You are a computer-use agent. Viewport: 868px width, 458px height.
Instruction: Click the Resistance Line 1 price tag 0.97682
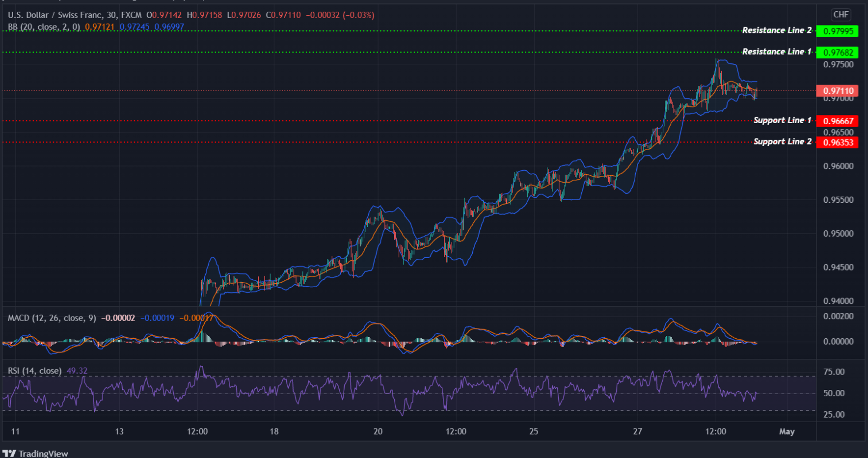(x=838, y=53)
